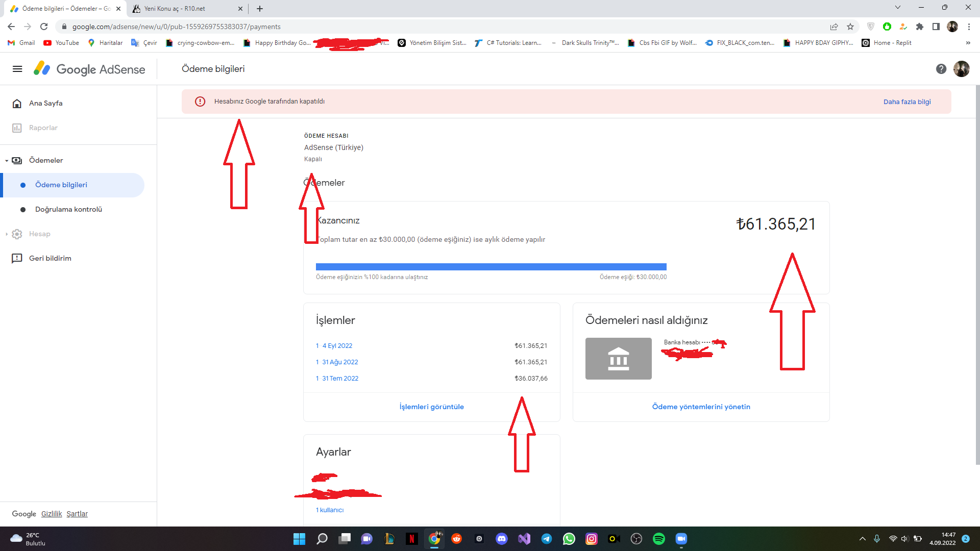Open Reddit from the taskbar
980x551 pixels.
(x=457, y=539)
